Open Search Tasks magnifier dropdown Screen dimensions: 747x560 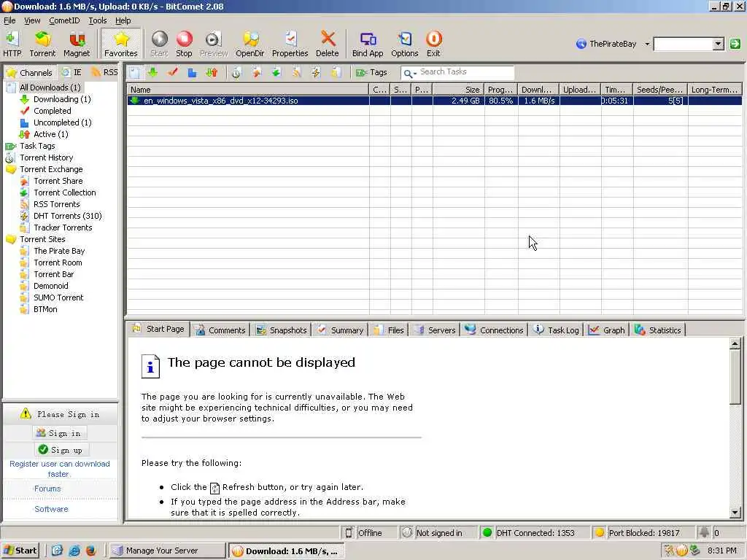pyautogui.click(x=410, y=73)
